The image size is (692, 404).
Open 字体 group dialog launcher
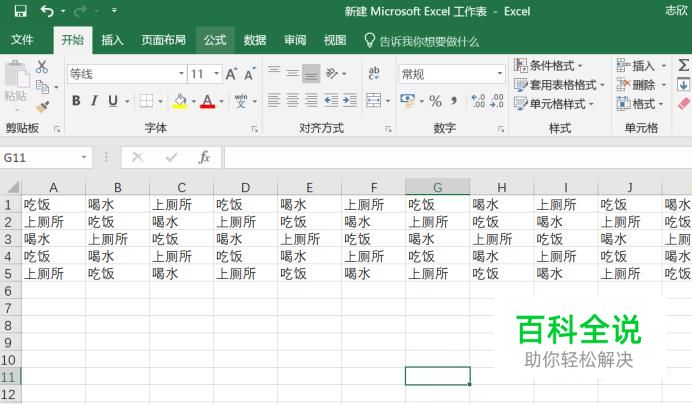point(255,129)
